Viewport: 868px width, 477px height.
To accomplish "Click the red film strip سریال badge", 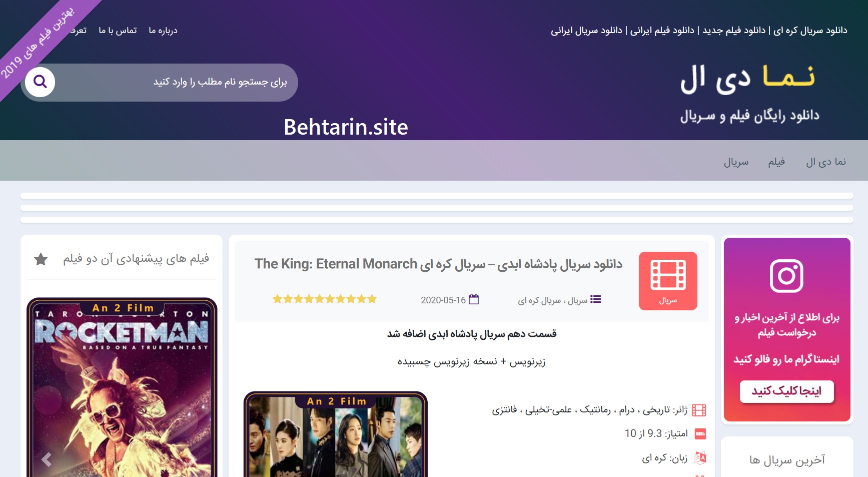I will pyautogui.click(x=668, y=281).
